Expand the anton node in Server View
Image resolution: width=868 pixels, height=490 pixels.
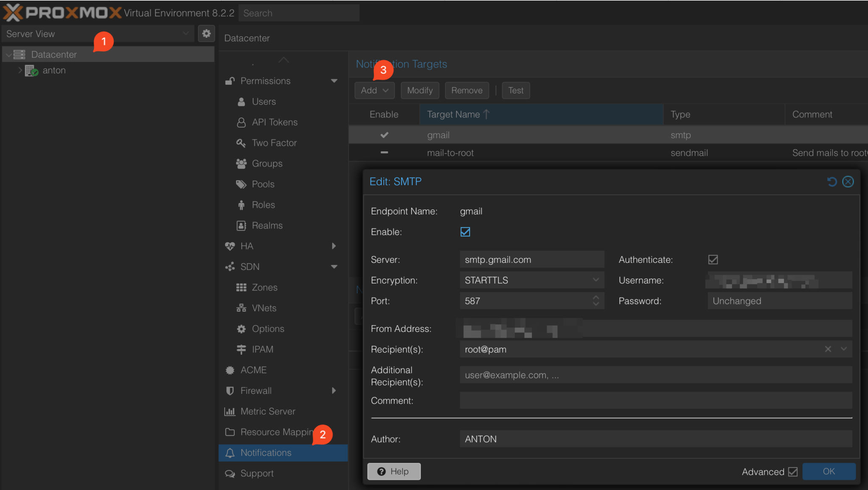point(19,70)
